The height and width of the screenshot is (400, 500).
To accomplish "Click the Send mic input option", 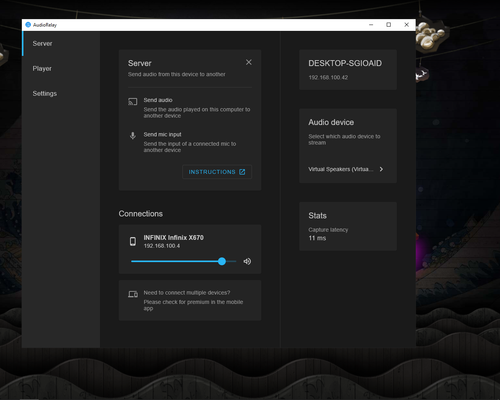I will pyautogui.click(x=190, y=142).
